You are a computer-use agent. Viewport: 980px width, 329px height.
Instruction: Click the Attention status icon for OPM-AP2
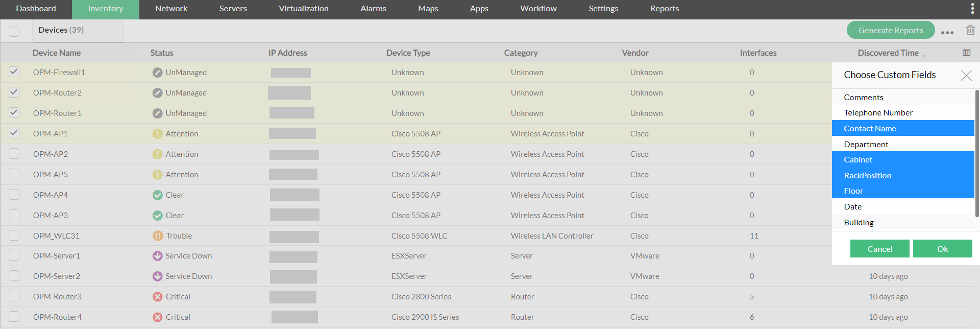pos(157,154)
